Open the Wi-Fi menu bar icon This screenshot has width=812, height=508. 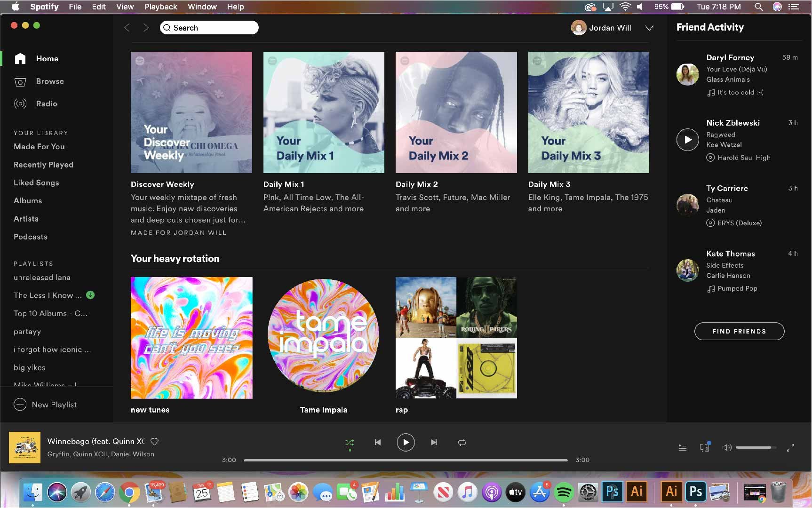pos(625,7)
